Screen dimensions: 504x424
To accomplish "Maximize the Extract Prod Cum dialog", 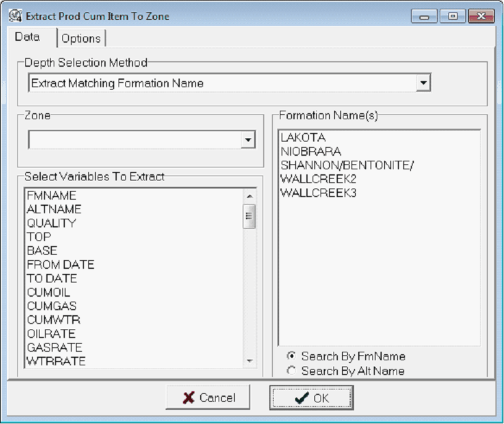I will (453, 17).
